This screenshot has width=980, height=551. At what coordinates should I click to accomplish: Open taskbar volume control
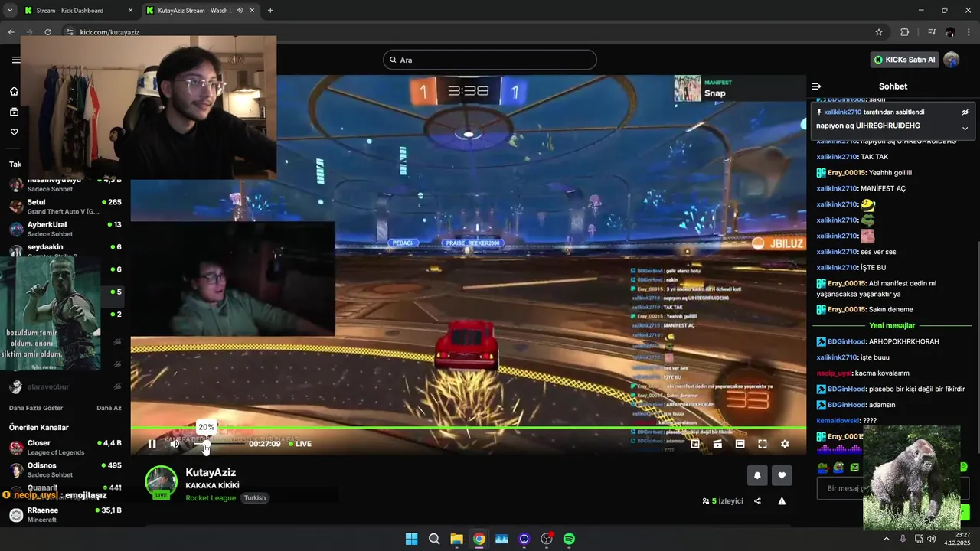[x=931, y=539]
